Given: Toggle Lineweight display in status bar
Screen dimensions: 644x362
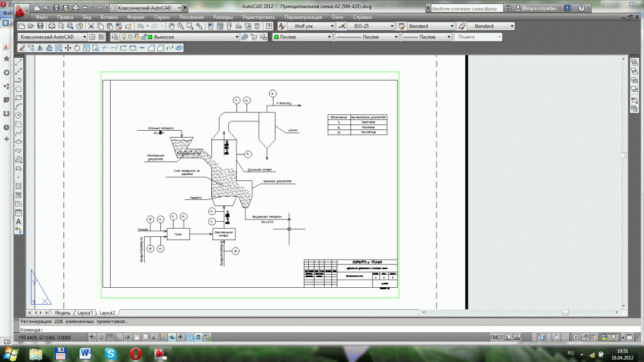Looking at the screenshot, I should (180, 337).
